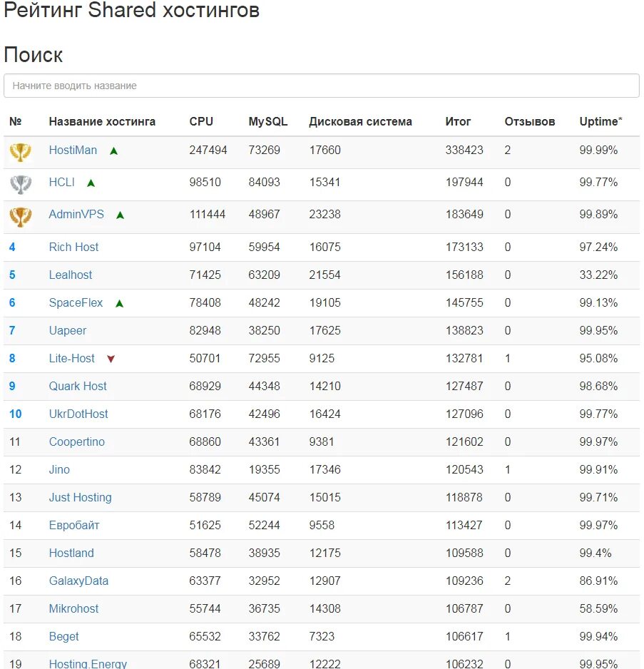The height and width of the screenshot is (669, 644).
Task: Sort by Дисковая система column header
Action: point(361,121)
